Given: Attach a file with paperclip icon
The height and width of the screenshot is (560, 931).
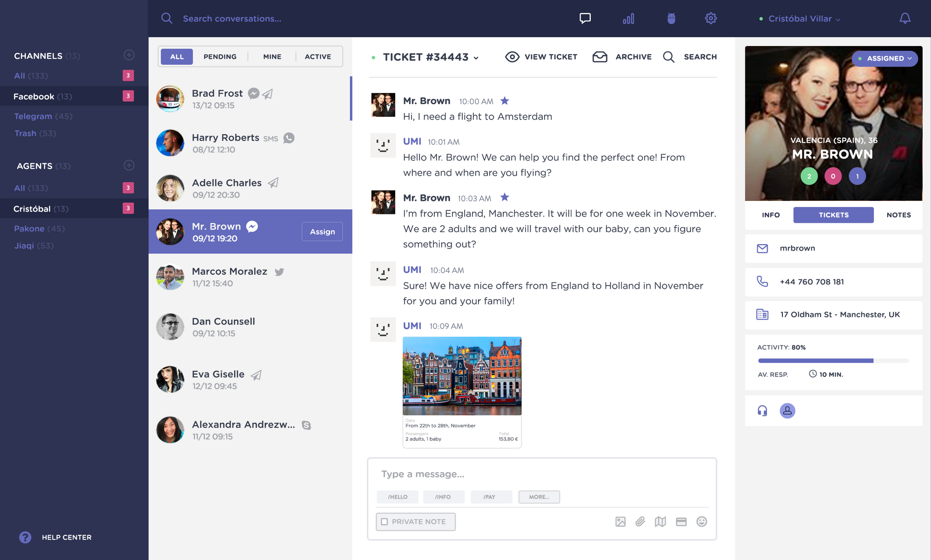Looking at the screenshot, I should [x=640, y=521].
